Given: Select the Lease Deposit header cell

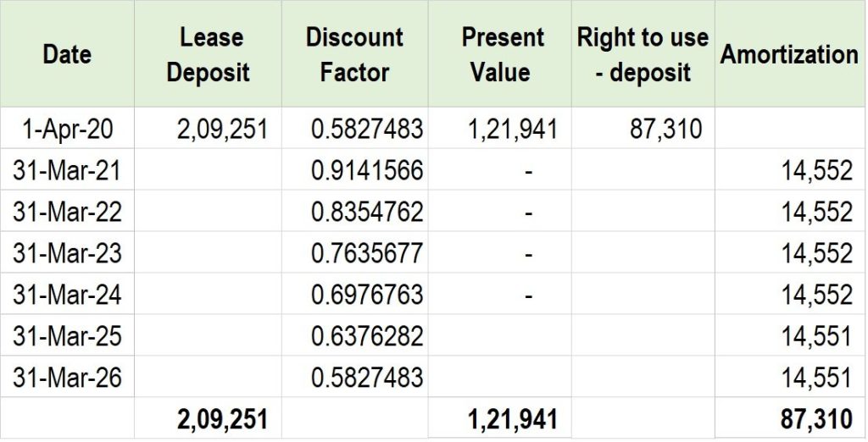Looking at the screenshot, I should 208,55.
